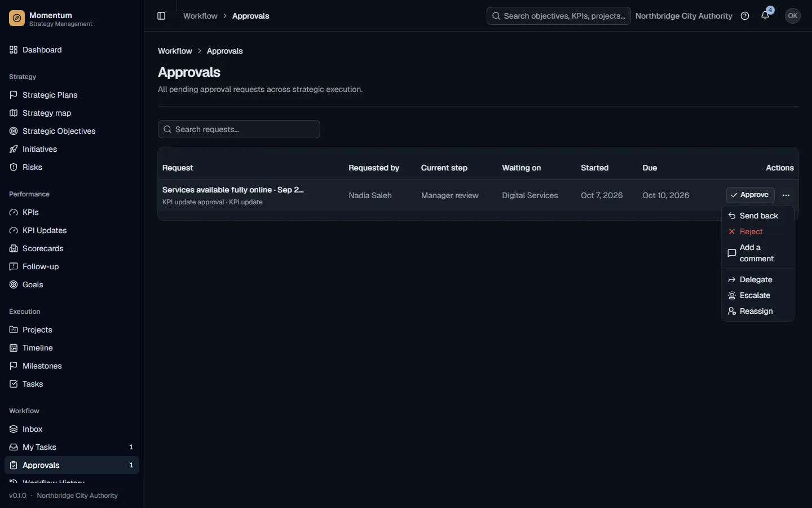Select Delegate from the dropdown
Viewport: 812px width, 508px height.
tap(757, 280)
